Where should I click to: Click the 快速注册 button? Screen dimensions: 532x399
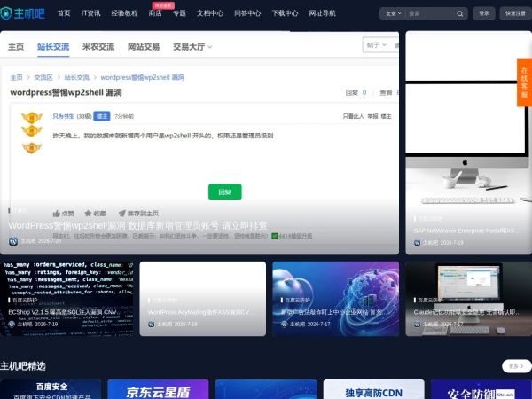coord(515,13)
